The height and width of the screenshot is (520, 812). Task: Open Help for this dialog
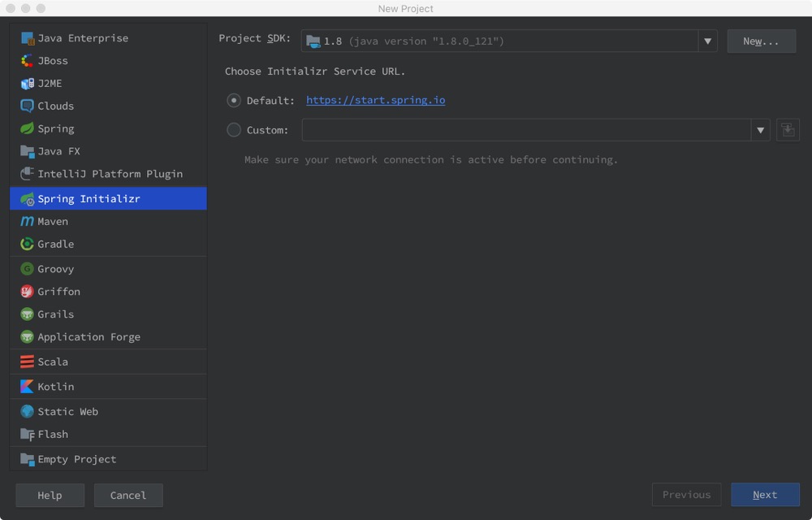(x=50, y=496)
